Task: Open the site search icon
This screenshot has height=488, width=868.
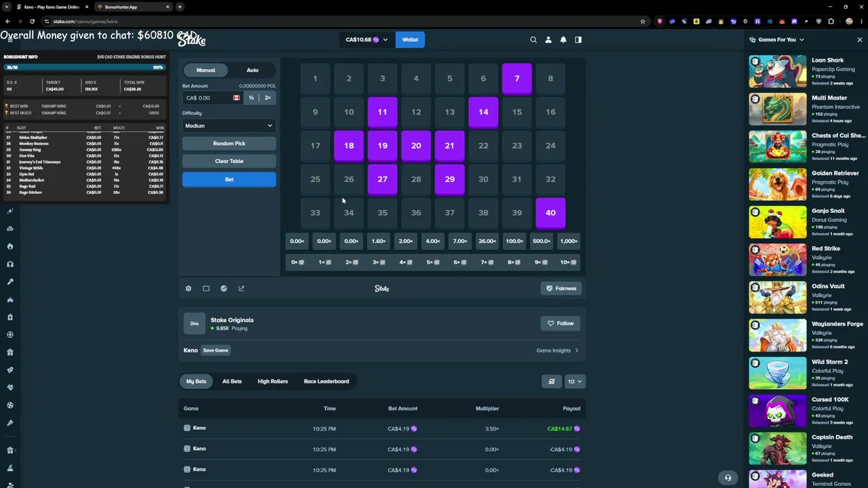Action: pos(533,40)
